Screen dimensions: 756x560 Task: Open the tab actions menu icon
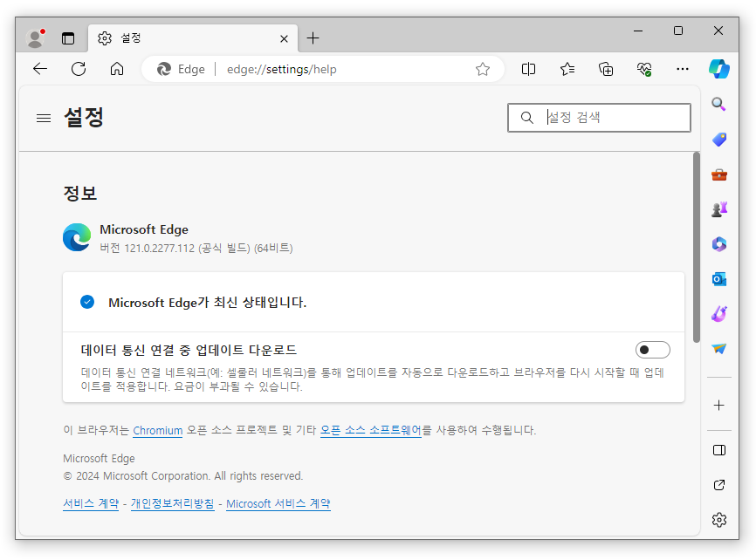[68, 38]
